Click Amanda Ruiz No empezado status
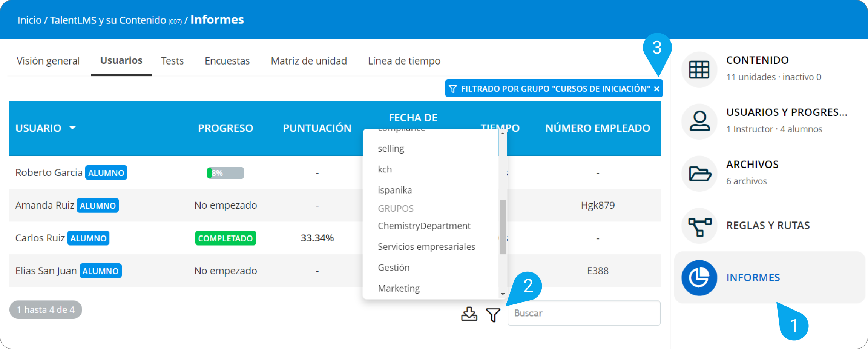The height and width of the screenshot is (349, 868). pos(225,205)
